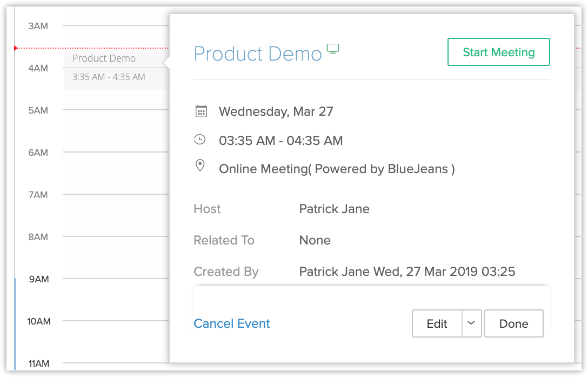Image resolution: width=588 pixels, height=377 pixels.
Task: Click the Start Meeting button
Action: coord(498,52)
